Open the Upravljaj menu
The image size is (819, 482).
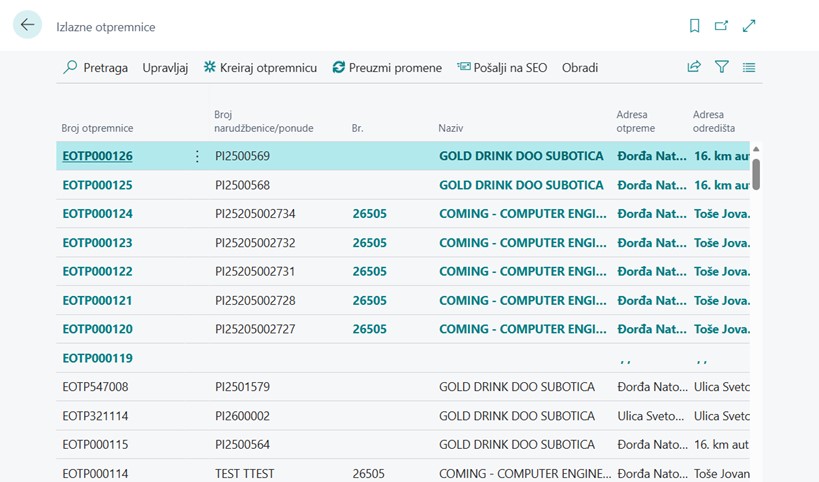click(165, 67)
